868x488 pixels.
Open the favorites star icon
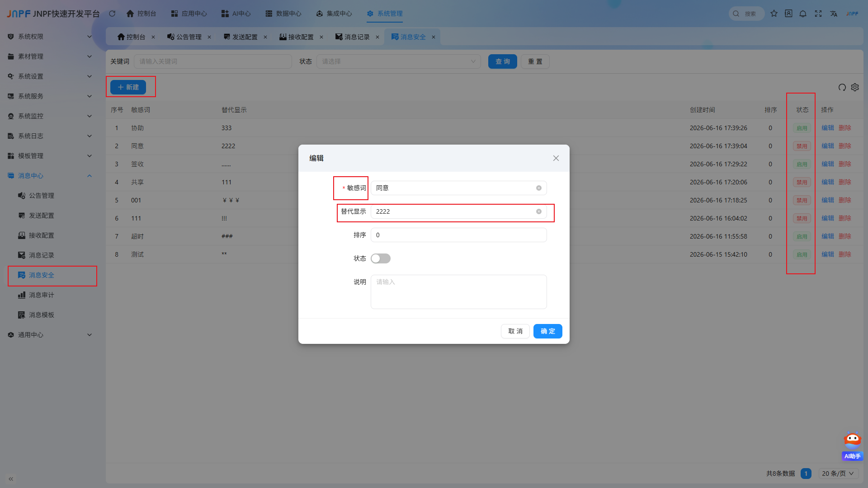[x=774, y=14]
